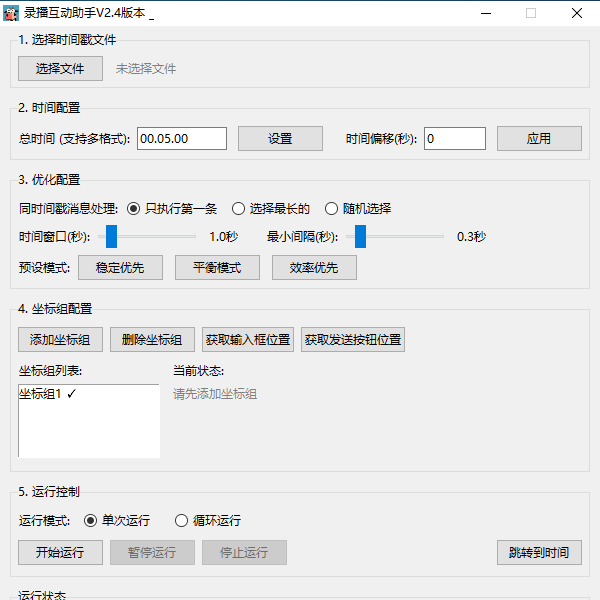Apply the 平衡模式 preset
600x600 pixels.
(x=217, y=268)
